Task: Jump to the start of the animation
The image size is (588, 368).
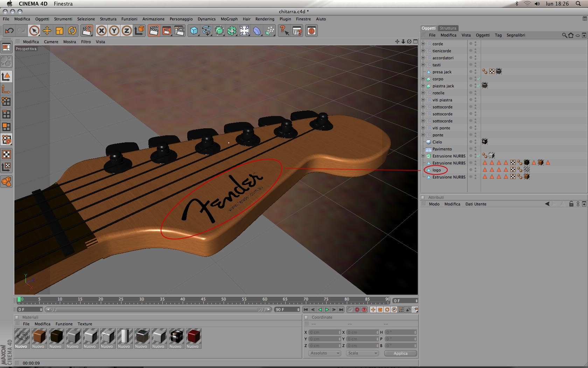Action: [306, 309]
